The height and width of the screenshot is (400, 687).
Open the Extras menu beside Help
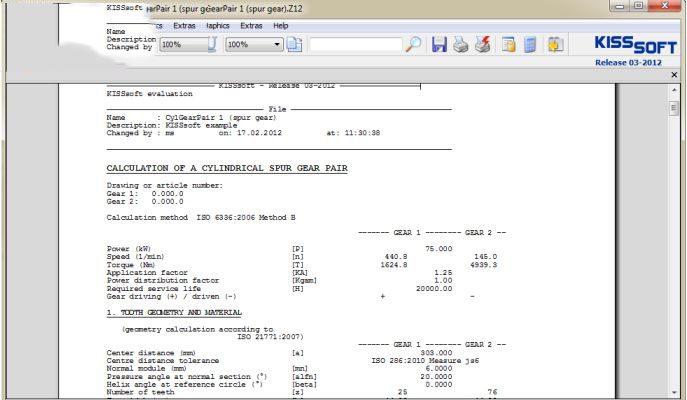[251, 26]
